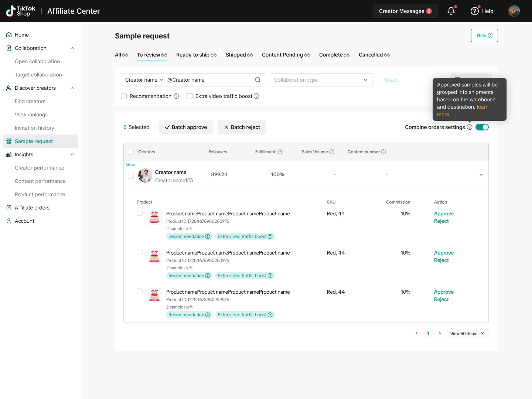Check the Extra video traffic boost checkbox

(x=190, y=96)
